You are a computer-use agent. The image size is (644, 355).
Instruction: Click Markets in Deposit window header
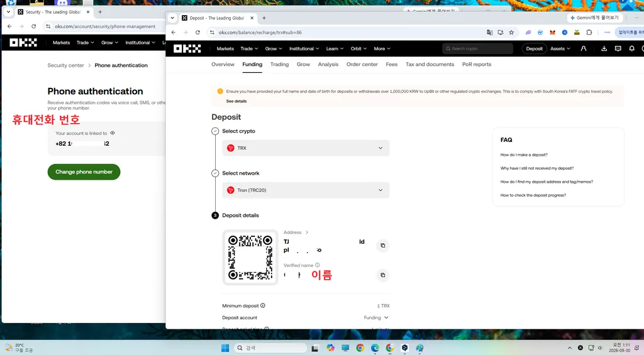point(225,48)
